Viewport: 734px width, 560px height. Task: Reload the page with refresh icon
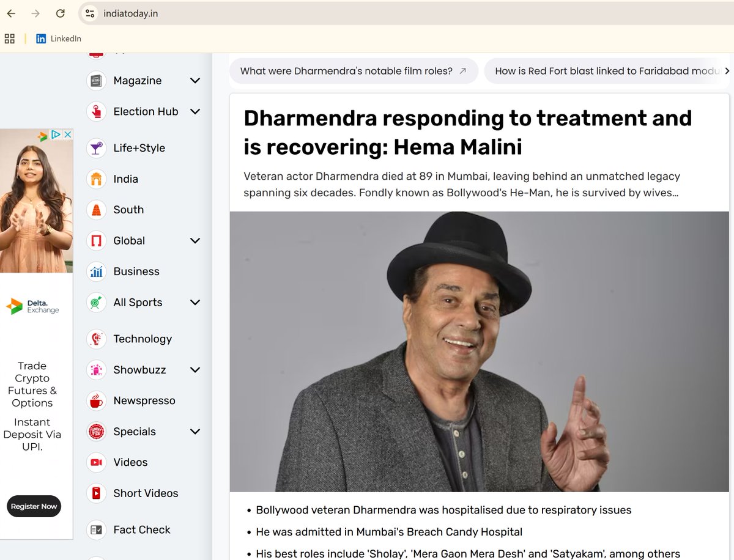(60, 13)
